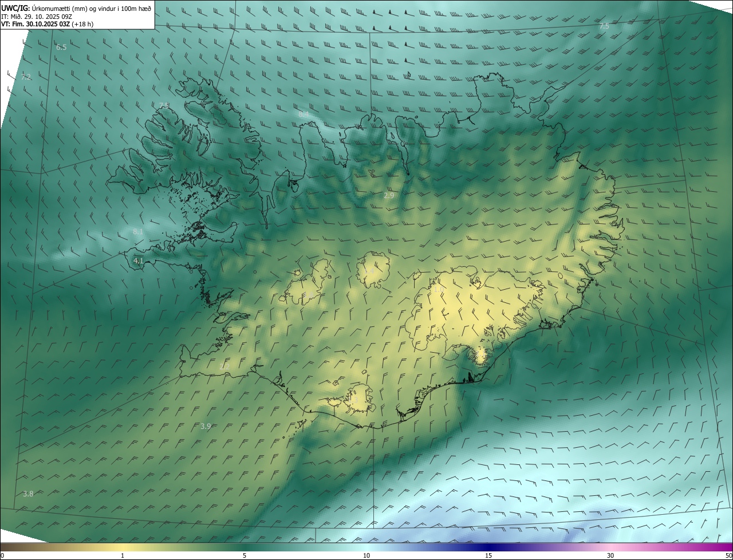Click the pink colorbar segment above tick 30

coord(610,547)
